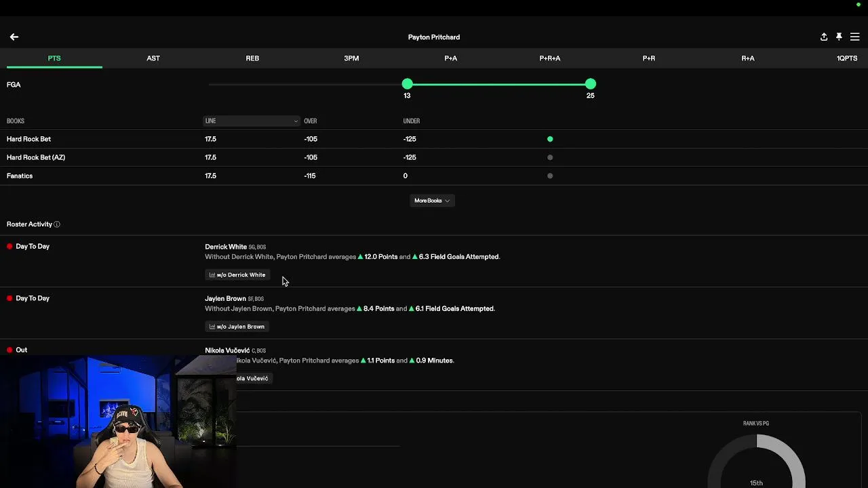Click Hard Rock Bet over odds -105
Screen dimensions: 868x488
click(311, 139)
